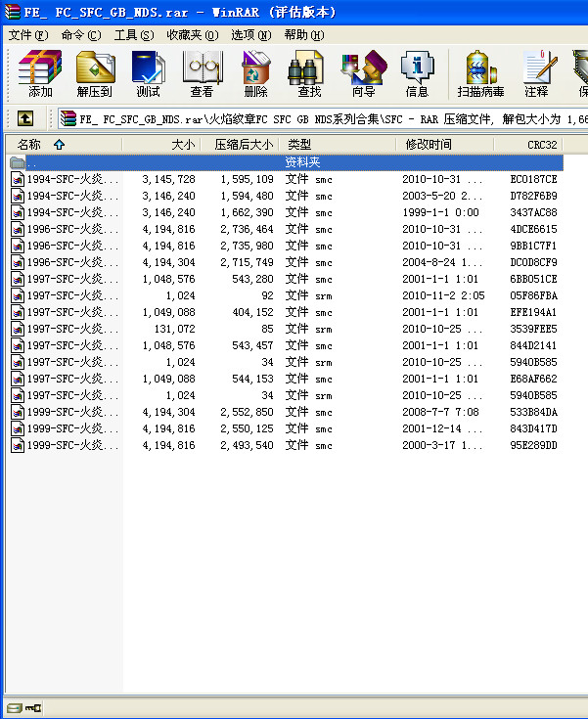Image resolution: width=588 pixels, height=719 pixels.
Task: Click the archive icon in address bar
Action: point(68,118)
